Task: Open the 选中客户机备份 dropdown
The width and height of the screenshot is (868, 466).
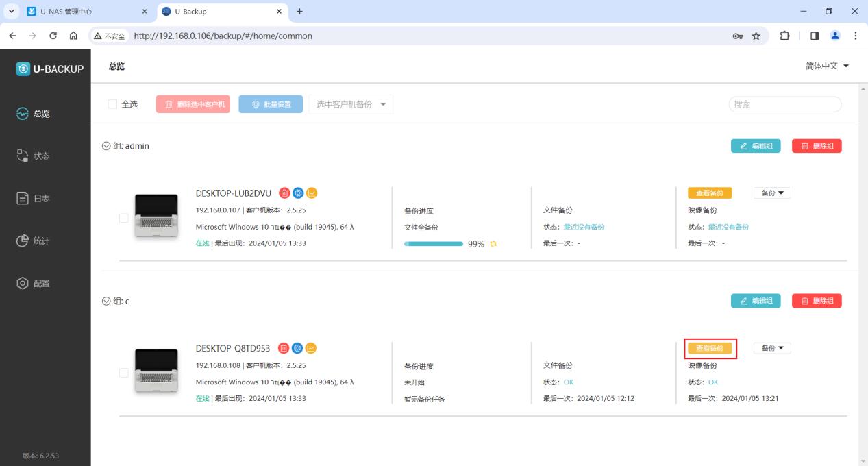Action: click(x=350, y=103)
